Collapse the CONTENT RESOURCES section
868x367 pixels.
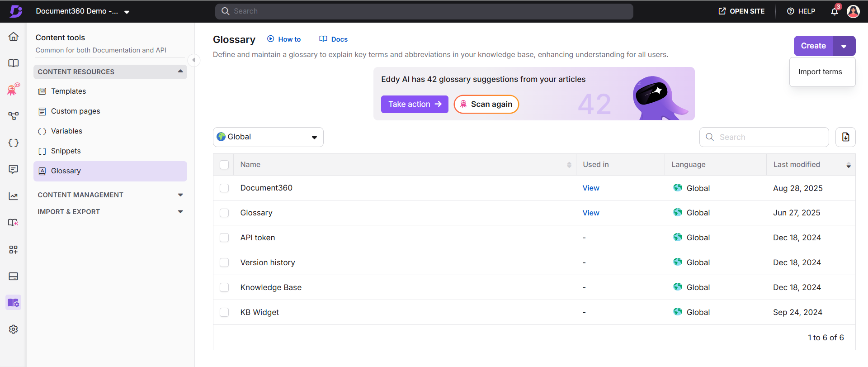[x=110, y=72]
